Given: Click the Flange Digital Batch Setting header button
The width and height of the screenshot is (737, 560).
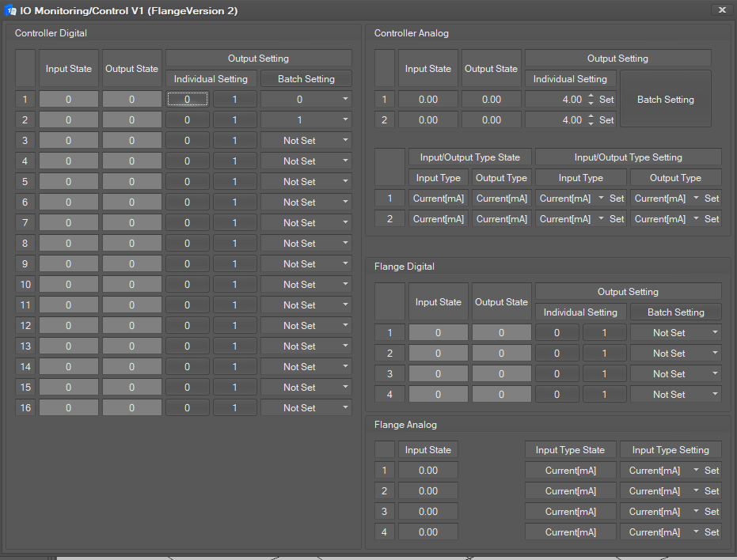Looking at the screenshot, I should (675, 312).
